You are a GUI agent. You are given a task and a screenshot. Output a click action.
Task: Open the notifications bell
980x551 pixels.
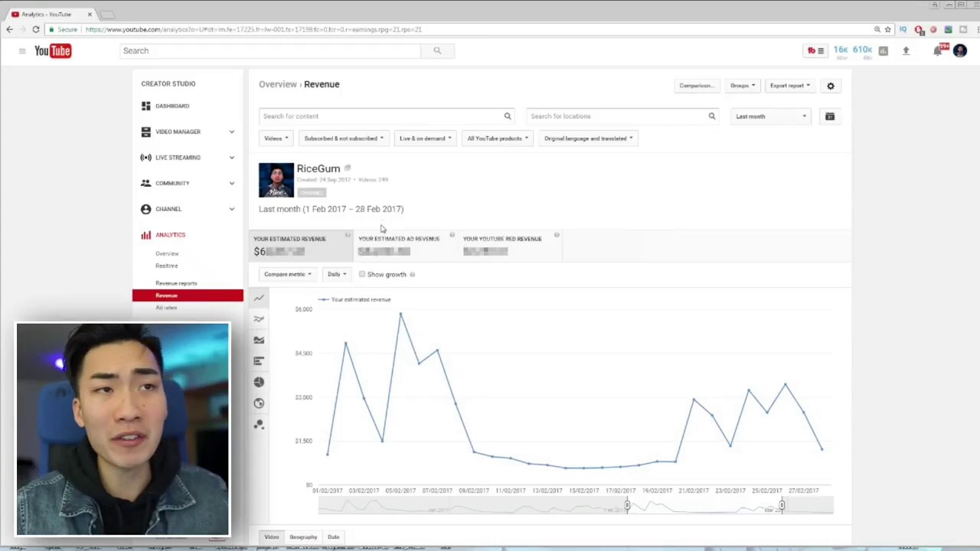coord(937,51)
